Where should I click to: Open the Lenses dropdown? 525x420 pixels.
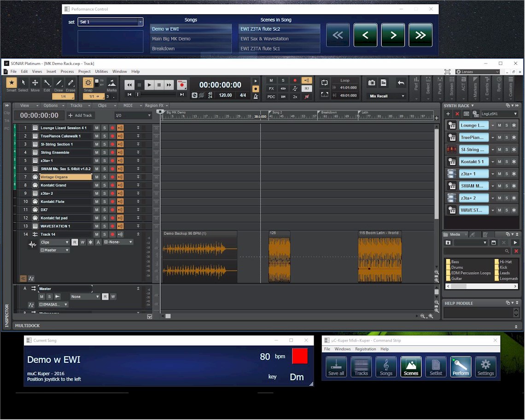click(478, 72)
